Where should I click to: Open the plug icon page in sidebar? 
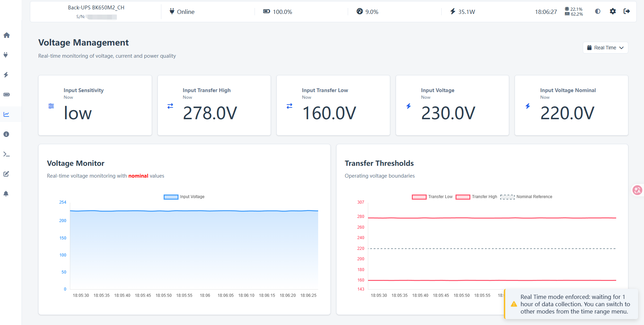pyautogui.click(x=6, y=55)
